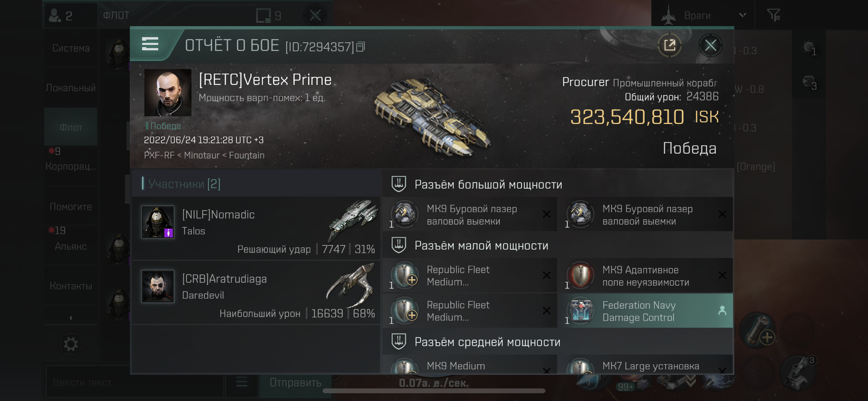Copy the battle report ID
The image size is (868, 401).
tap(361, 47)
